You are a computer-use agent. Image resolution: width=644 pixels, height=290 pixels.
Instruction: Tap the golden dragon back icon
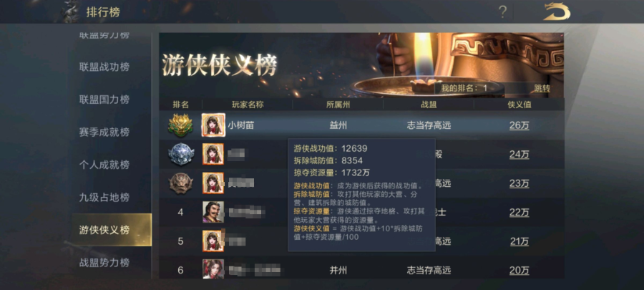point(557,12)
